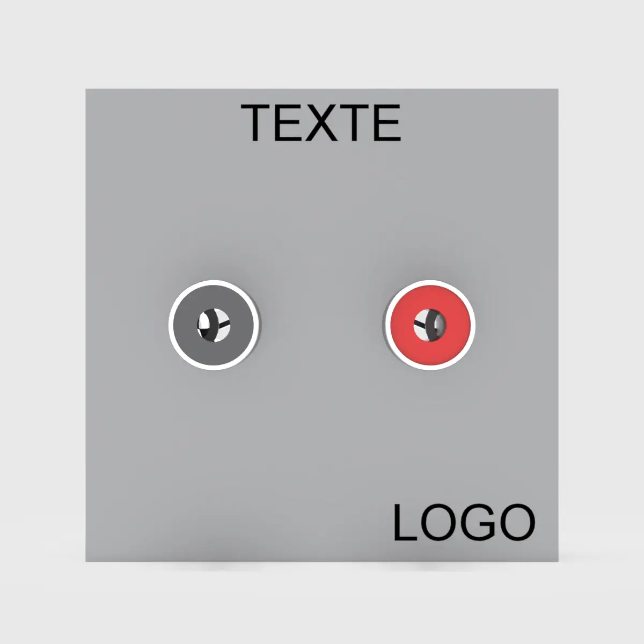Click the plate's shadow along bottom edge

pyautogui.click(x=322, y=567)
